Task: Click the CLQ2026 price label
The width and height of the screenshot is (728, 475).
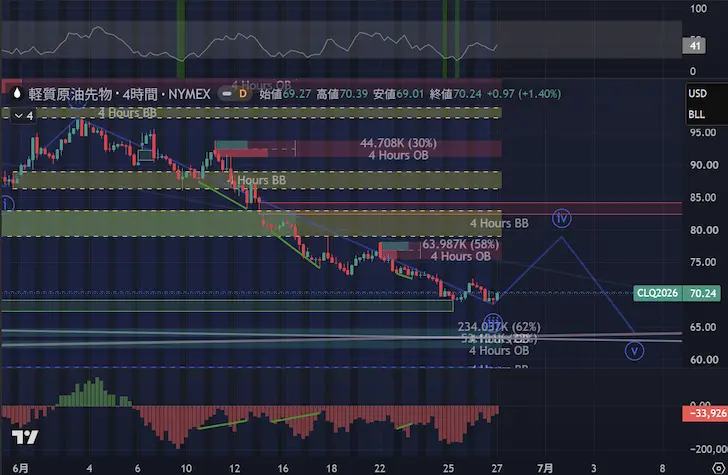Action: [657, 293]
